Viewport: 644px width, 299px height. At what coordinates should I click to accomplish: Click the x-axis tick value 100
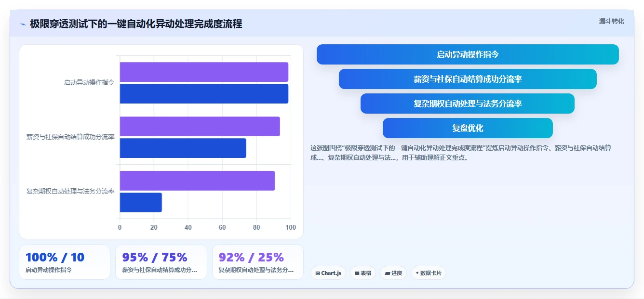[x=291, y=228]
